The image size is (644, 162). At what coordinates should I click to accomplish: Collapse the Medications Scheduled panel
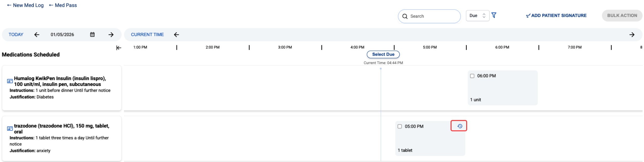(119, 48)
